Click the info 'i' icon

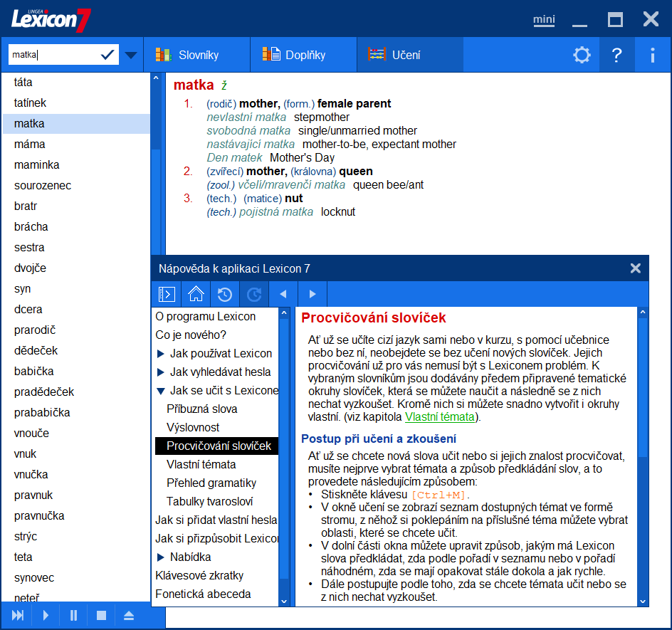point(652,55)
